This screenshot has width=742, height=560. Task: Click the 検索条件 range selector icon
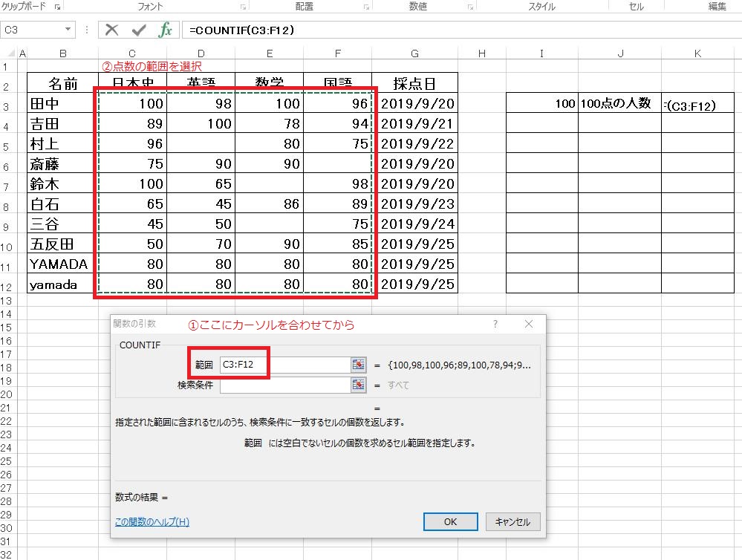pyautogui.click(x=359, y=385)
